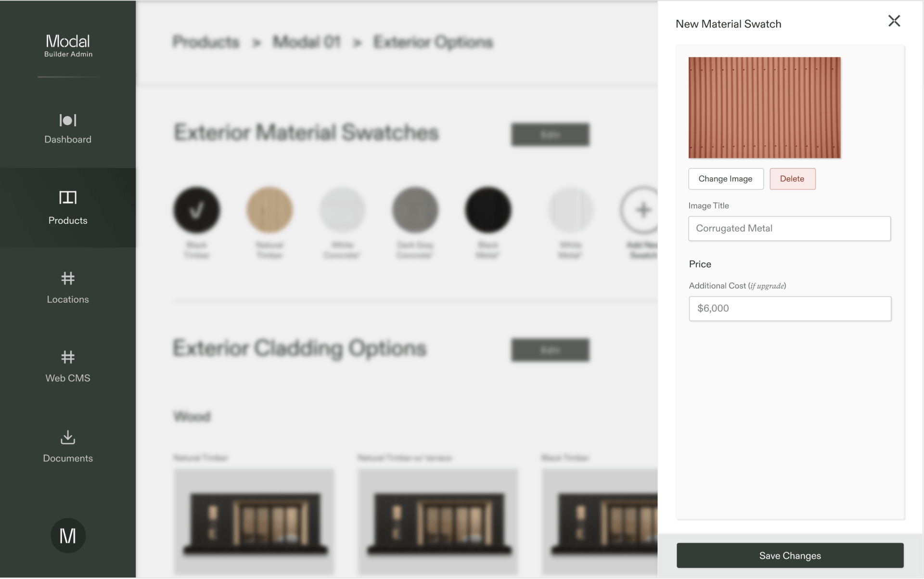Click the Modal Builder Admin logo
924x579 pixels.
pos(67,45)
